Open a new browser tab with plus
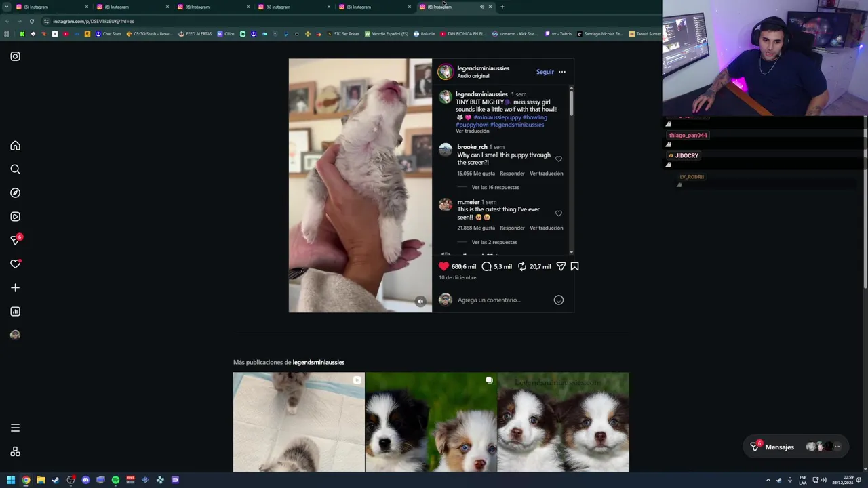The height and width of the screenshot is (488, 868). [502, 7]
